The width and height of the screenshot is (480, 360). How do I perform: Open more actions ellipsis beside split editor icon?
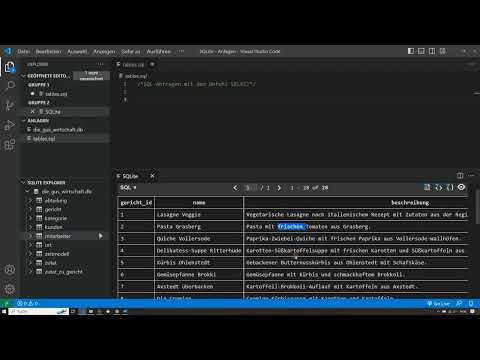tap(471, 175)
